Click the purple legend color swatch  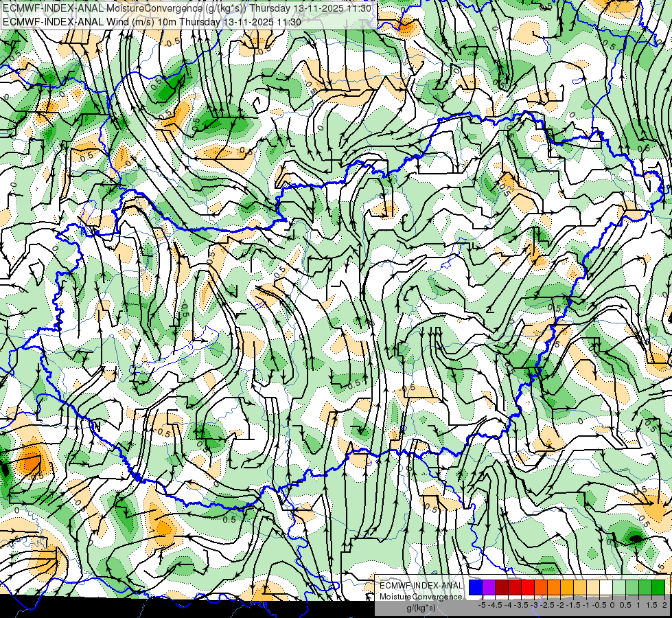489,587
